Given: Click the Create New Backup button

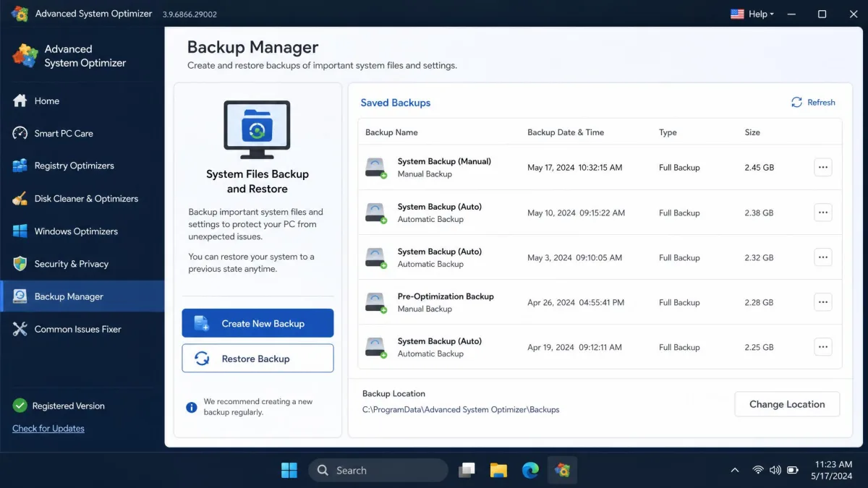Looking at the screenshot, I should [258, 323].
